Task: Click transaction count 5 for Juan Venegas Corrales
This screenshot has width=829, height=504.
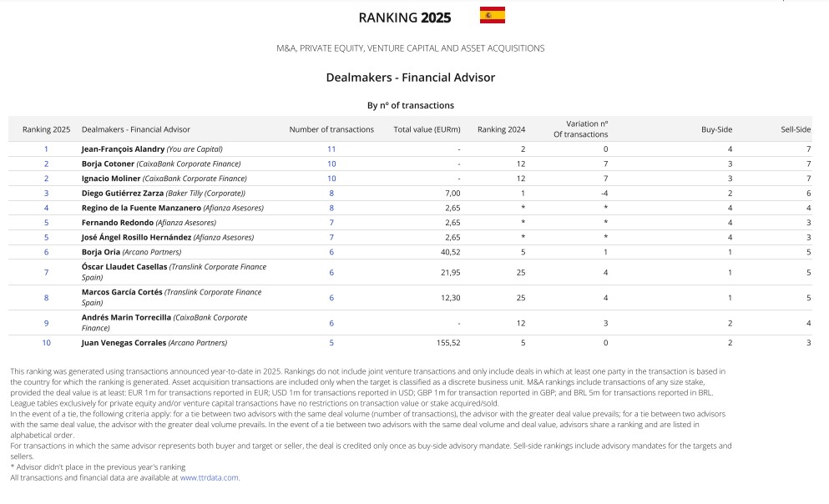Action: click(x=331, y=343)
